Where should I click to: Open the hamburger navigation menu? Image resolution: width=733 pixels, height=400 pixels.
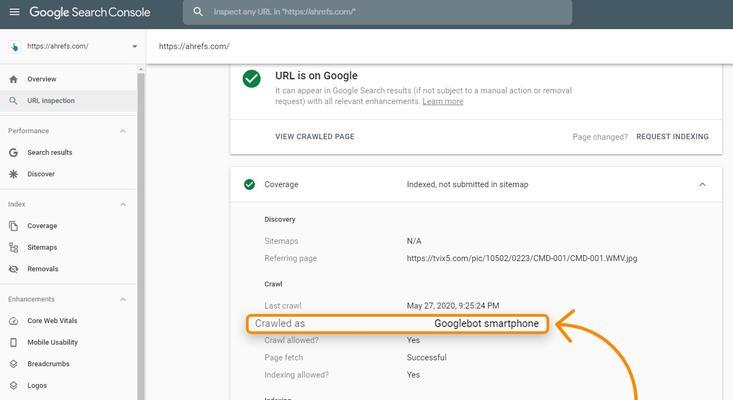(14, 12)
